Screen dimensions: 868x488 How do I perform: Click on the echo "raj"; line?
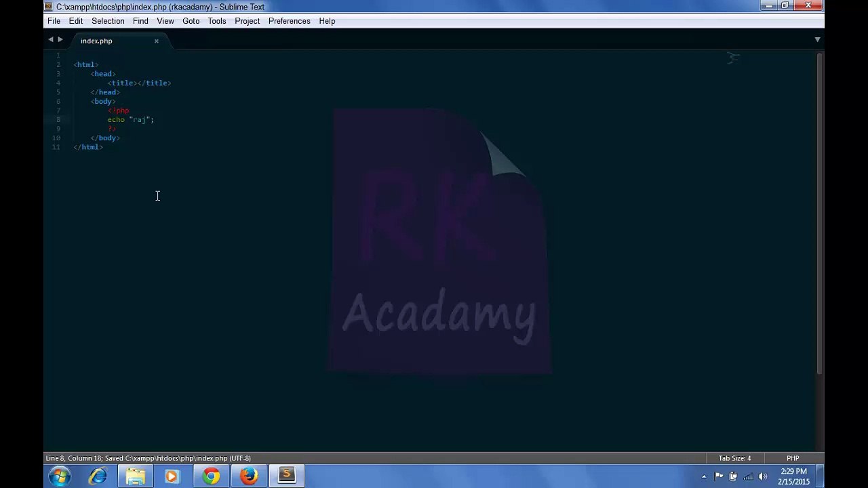pos(131,119)
